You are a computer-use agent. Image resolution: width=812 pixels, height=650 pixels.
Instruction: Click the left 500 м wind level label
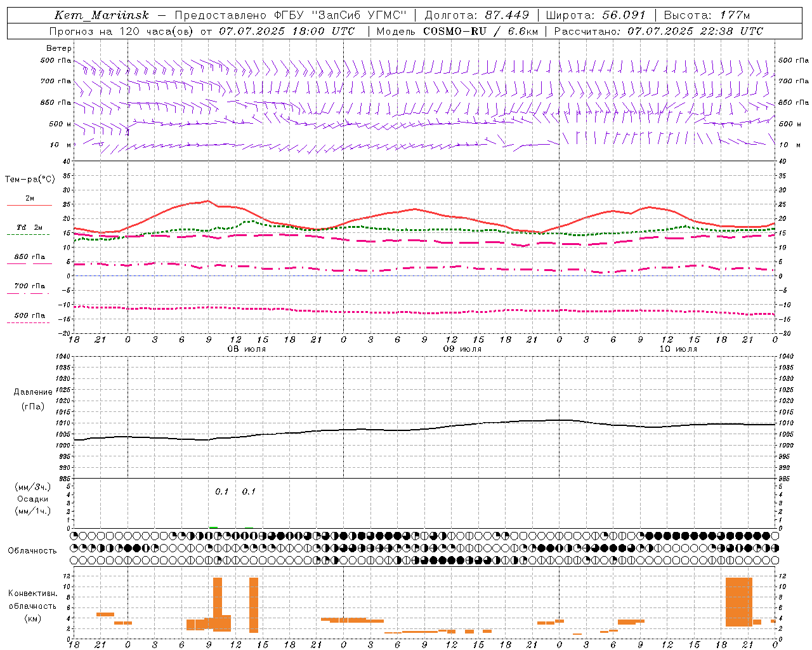point(60,124)
